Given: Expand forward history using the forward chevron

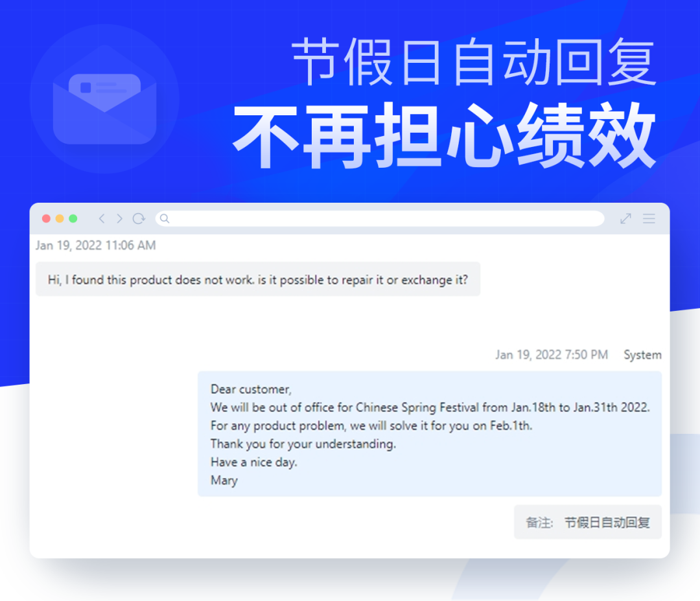Looking at the screenshot, I should tap(120, 219).
